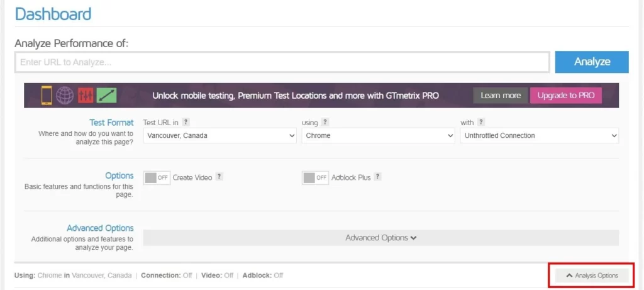The image size is (644, 290).
Task: Click 'Connection: Off' status text
Action: point(166,275)
